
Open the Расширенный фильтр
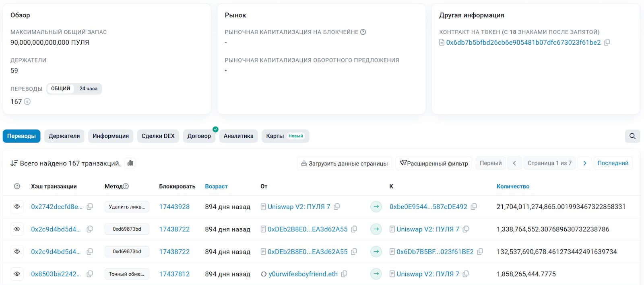pyautogui.click(x=434, y=163)
